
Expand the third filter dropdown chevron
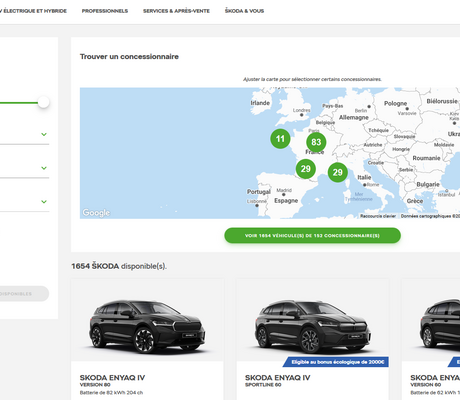(x=44, y=202)
